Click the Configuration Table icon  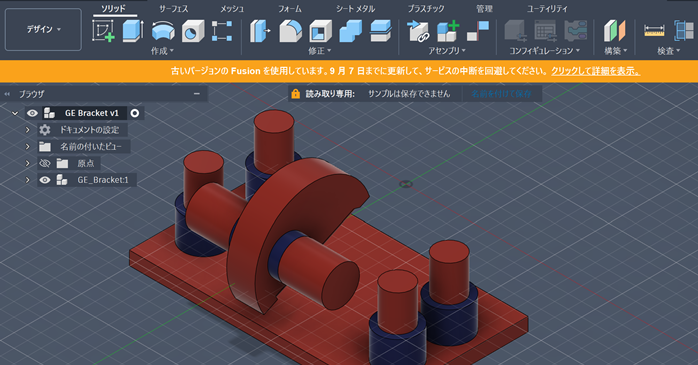tap(545, 31)
